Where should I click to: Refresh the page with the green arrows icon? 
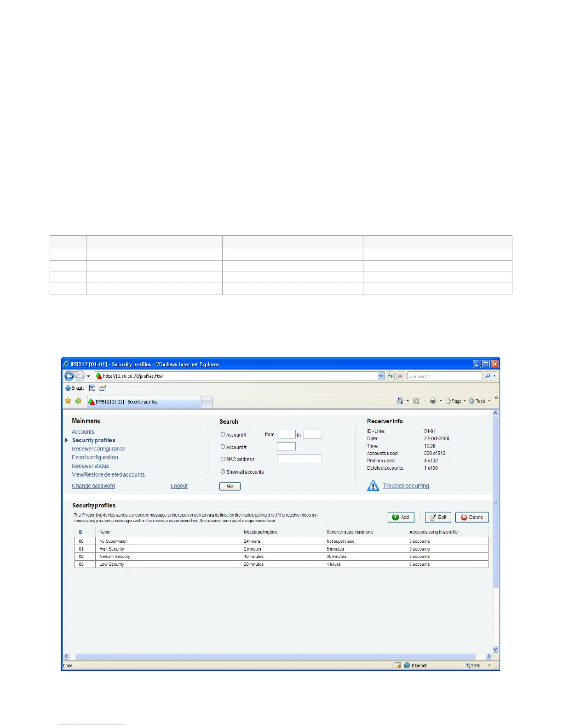(x=390, y=376)
